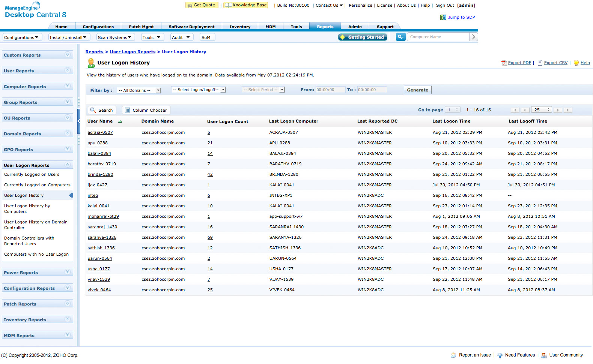Click the Getting Started button
The image size is (593, 364).
point(363,37)
